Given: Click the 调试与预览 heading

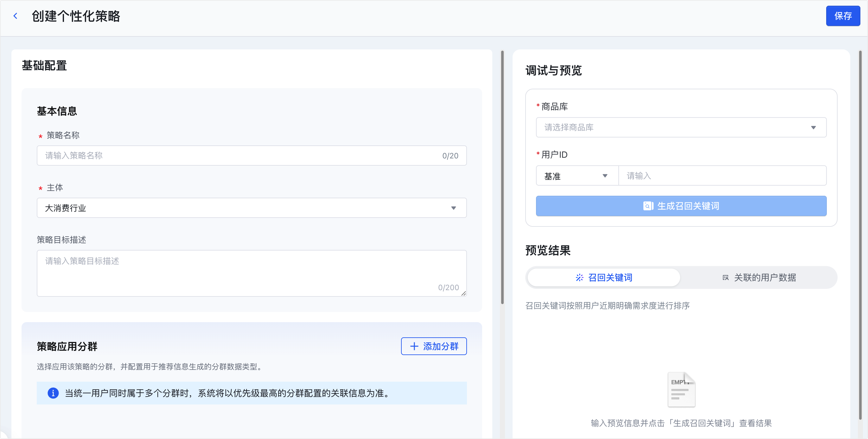Looking at the screenshot, I should coord(553,71).
